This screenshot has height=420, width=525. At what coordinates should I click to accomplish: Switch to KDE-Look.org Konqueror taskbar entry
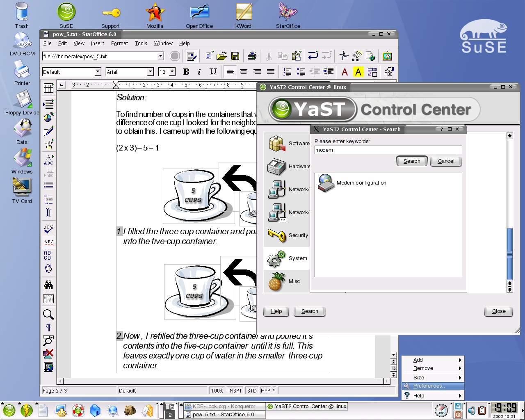pos(224,406)
